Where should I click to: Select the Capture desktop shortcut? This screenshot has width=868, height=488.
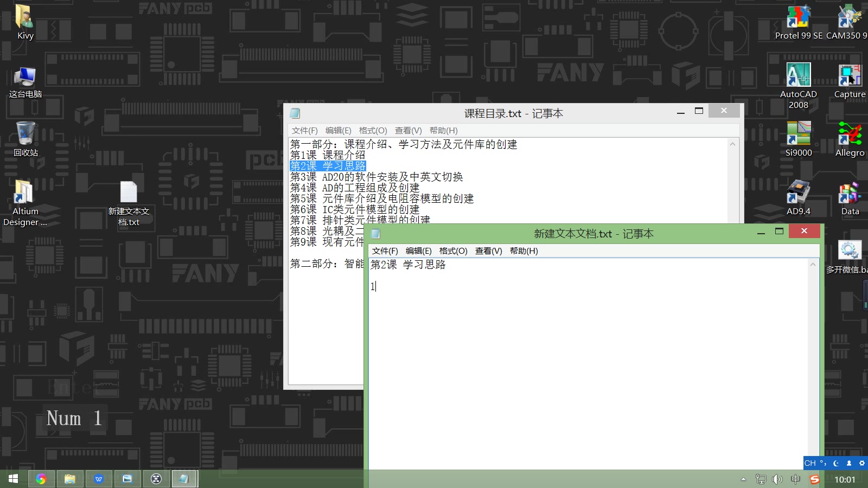(850, 81)
